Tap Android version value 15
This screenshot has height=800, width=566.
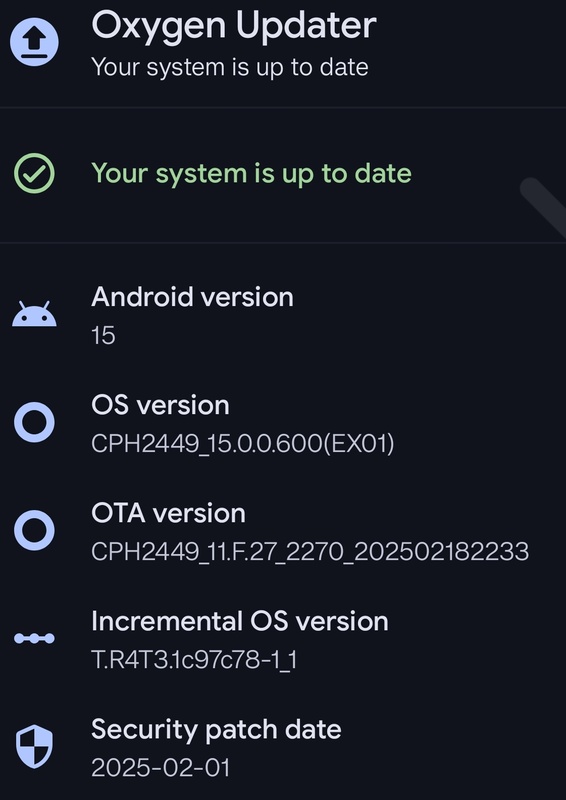(104, 336)
